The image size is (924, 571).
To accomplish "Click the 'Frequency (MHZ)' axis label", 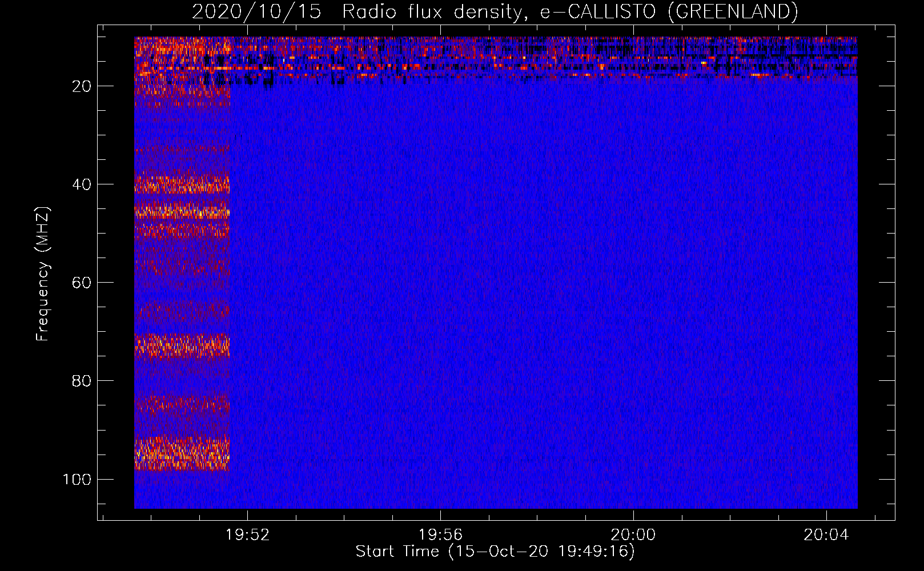I will (x=43, y=274).
